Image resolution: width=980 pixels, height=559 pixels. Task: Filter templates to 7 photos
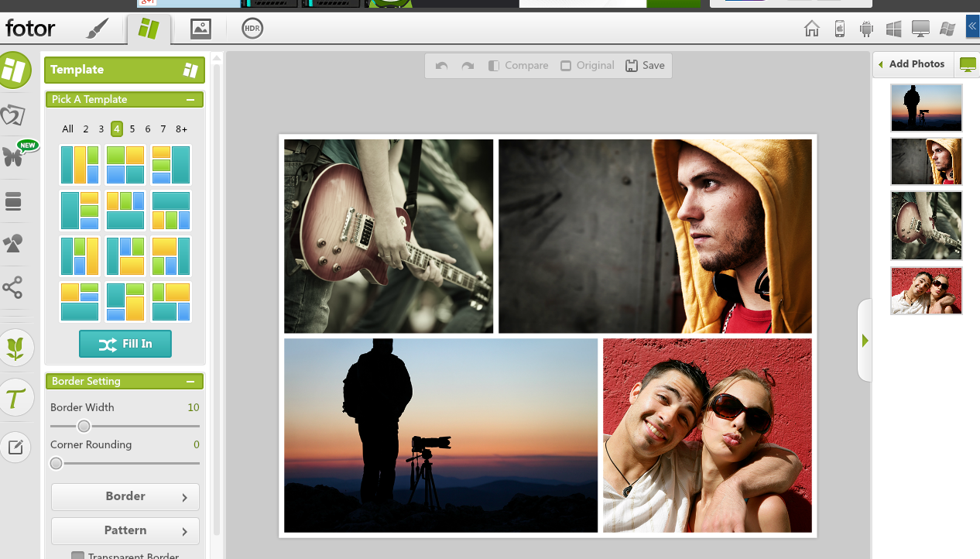point(163,129)
